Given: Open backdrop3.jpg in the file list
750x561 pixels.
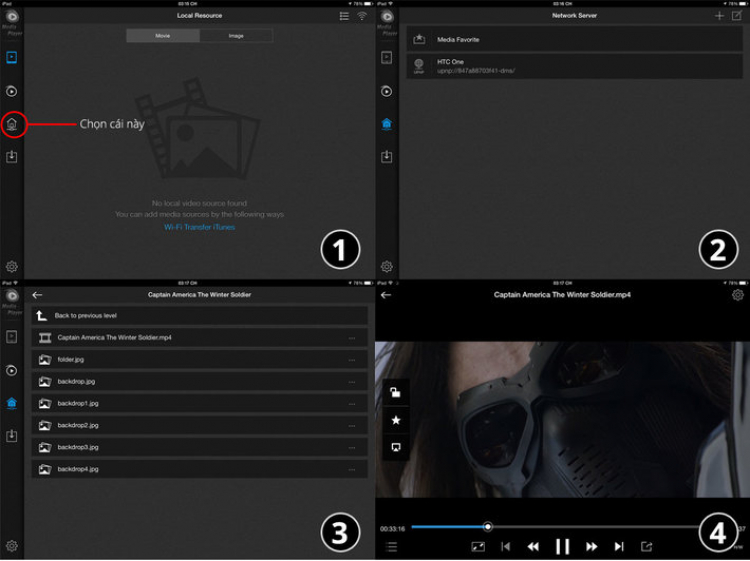Looking at the screenshot, I should click(x=199, y=448).
